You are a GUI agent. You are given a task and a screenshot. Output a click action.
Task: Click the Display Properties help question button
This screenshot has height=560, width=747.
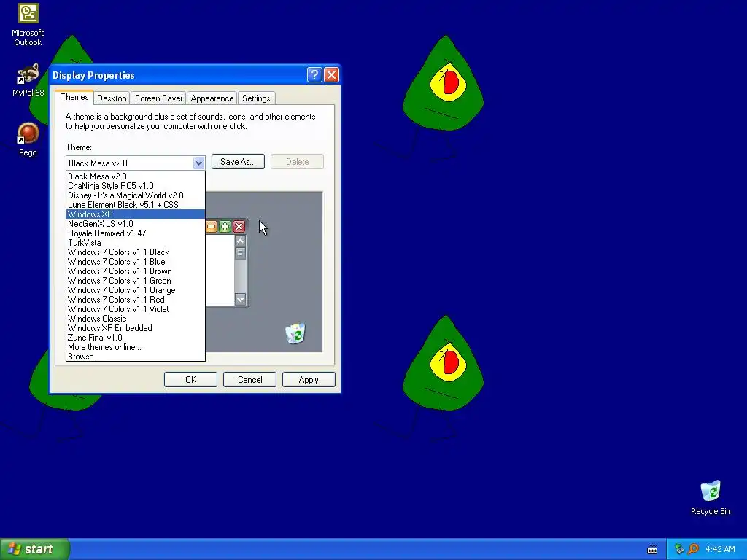314,75
